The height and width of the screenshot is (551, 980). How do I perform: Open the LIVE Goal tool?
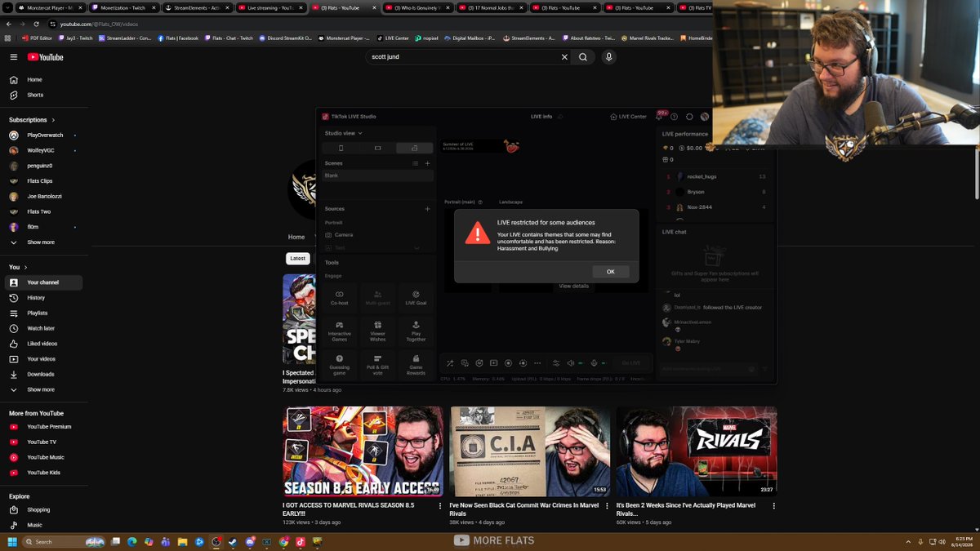click(416, 298)
